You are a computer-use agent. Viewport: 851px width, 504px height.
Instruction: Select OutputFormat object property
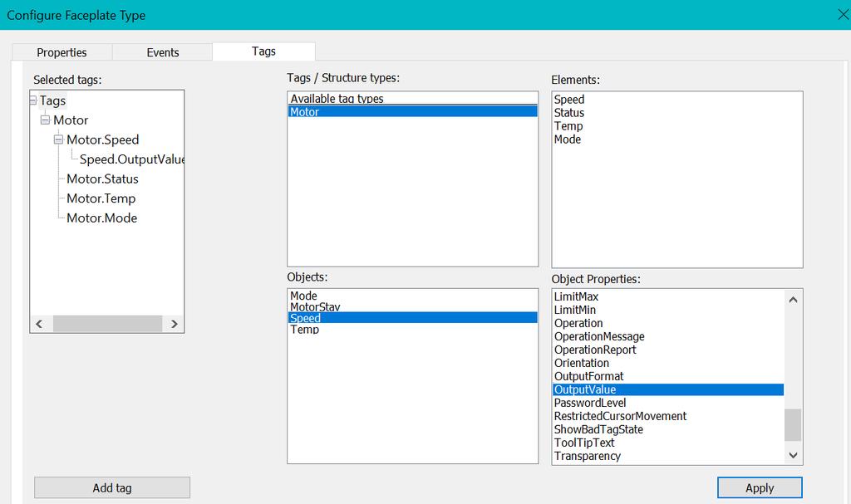pos(589,376)
